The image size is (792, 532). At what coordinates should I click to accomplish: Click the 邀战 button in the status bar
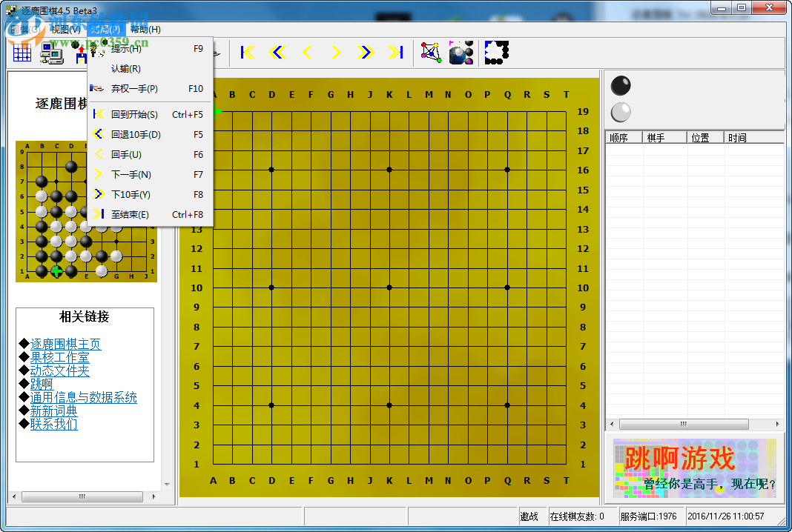[529, 516]
